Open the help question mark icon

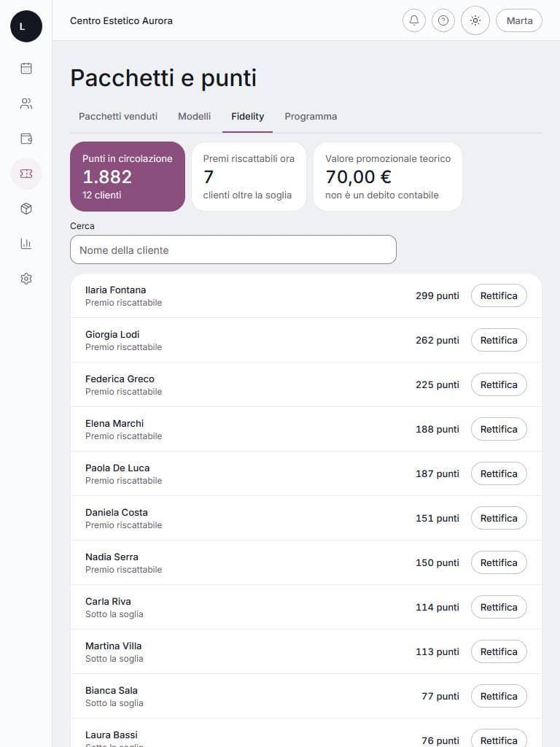click(x=443, y=20)
